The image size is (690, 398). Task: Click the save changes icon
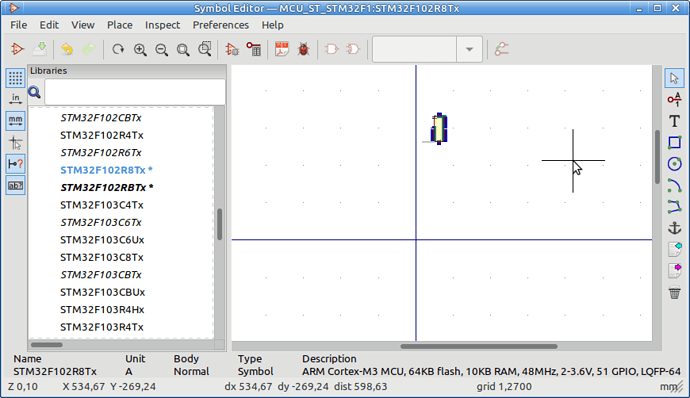(x=40, y=49)
